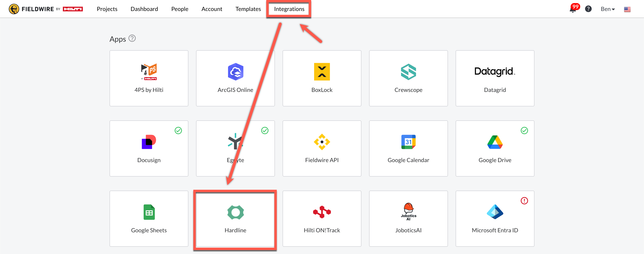Open the 4PS by Hilti app tile
The width and height of the screenshot is (644, 254).
pos(149,78)
